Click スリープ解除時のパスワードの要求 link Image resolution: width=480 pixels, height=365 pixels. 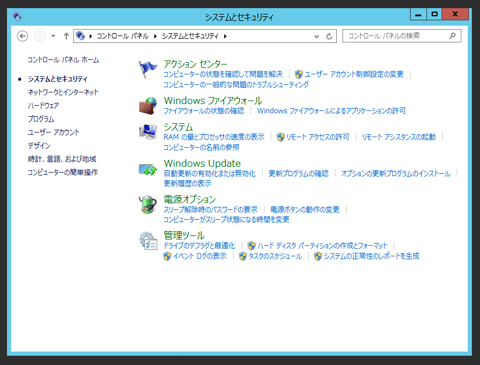(x=210, y=210)
